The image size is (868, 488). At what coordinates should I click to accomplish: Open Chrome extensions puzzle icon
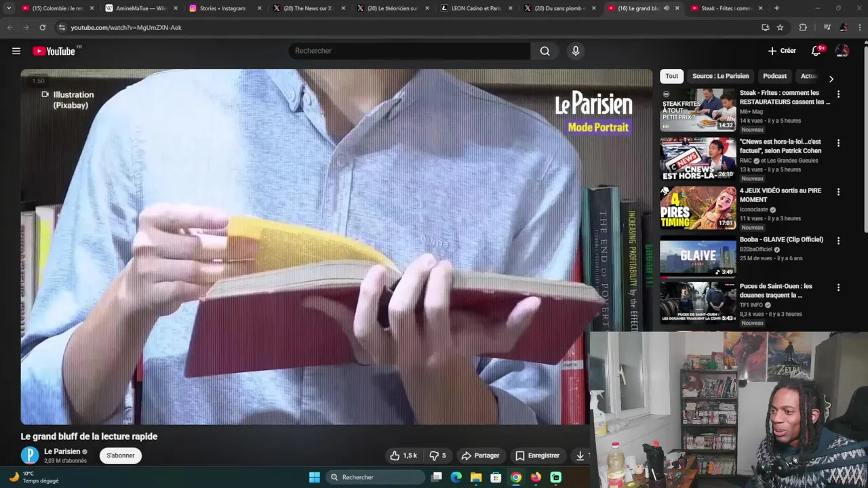click(x=803, y=27)
